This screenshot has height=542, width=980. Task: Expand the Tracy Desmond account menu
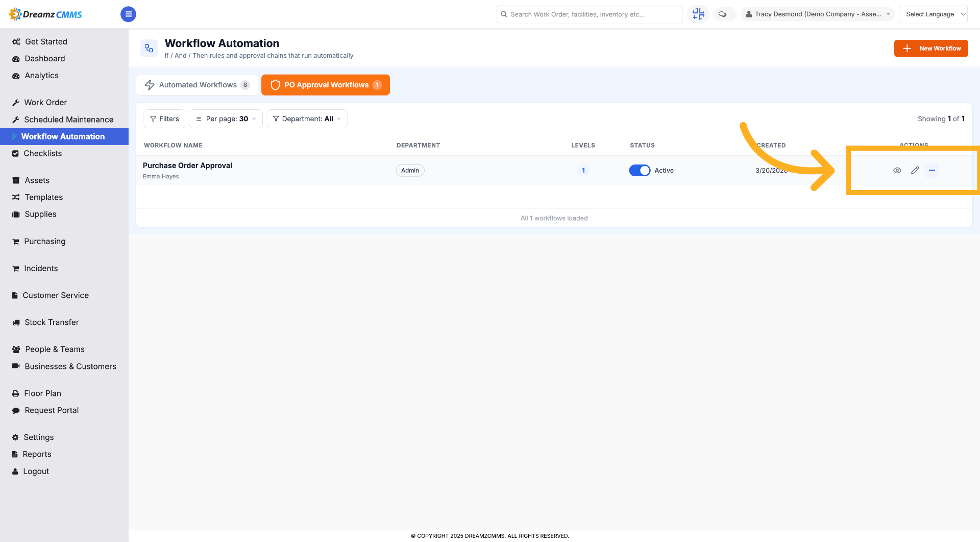pyautogui.click(x=818, y=14)
